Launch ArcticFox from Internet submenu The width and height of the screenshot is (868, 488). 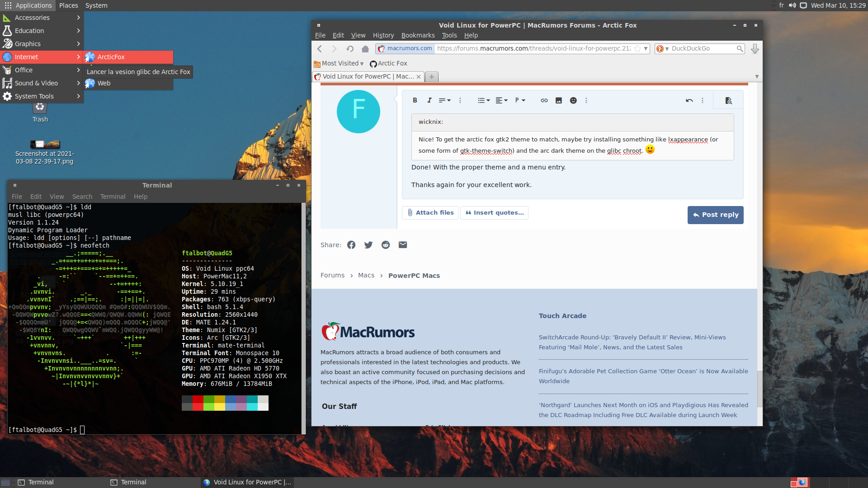coord(111,57)
